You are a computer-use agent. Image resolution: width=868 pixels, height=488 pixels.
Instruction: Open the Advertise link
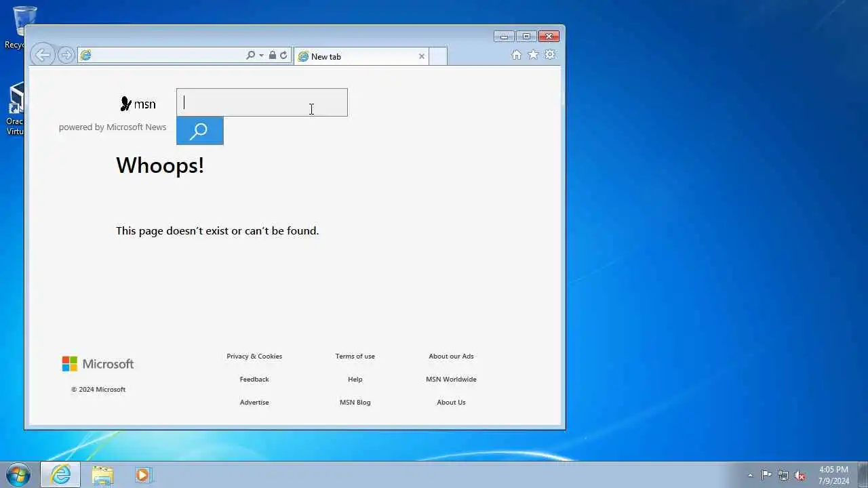(x=254, y=402)
